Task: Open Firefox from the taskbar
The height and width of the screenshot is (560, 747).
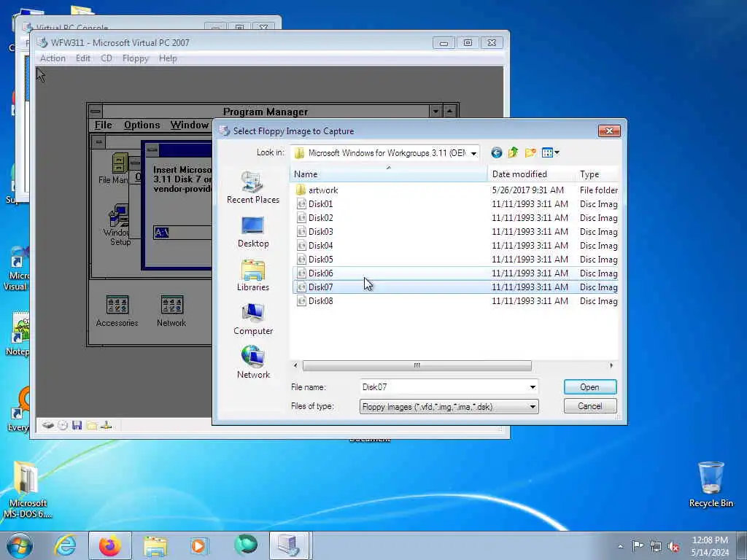Action: (110, 545)
